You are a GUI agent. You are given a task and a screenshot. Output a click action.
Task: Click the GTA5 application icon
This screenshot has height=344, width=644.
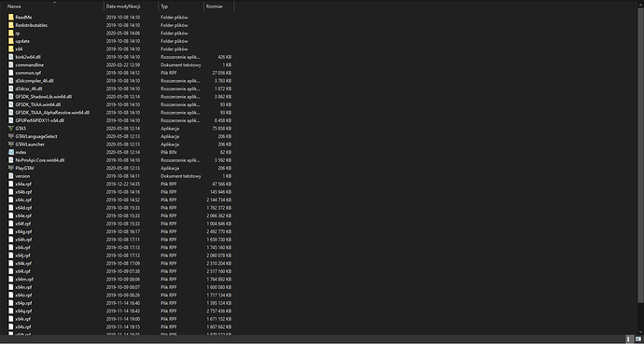tap(11, 129)
